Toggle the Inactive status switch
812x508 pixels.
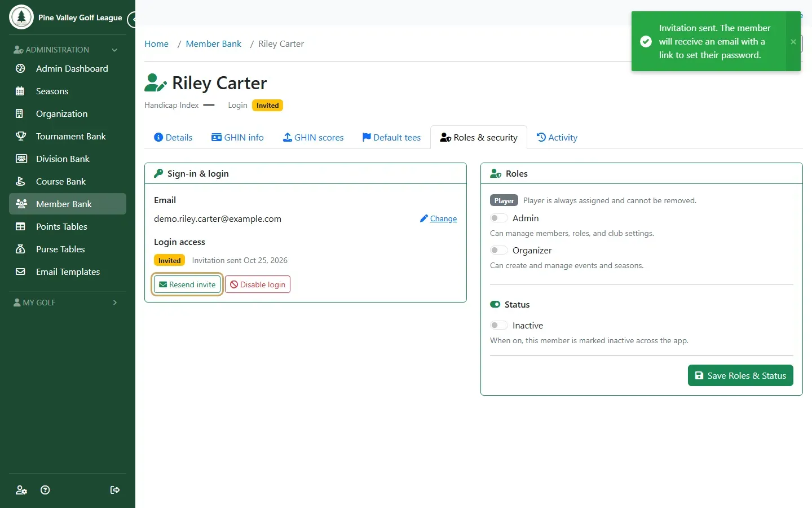coord(499,325)
